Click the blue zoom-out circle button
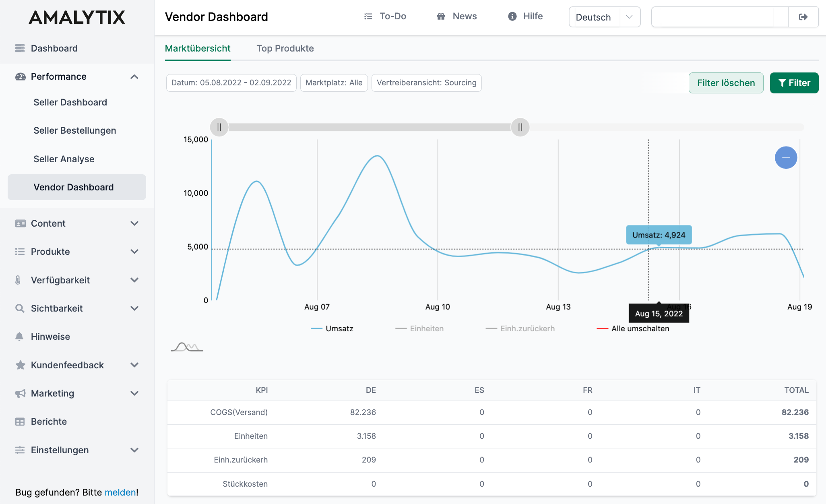This screenshot has width=826, height=504. (x=786, y=157)
